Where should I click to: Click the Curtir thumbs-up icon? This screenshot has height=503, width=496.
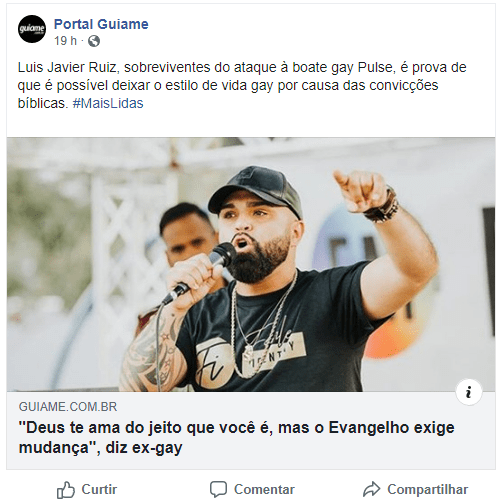(x=66, y=490)
